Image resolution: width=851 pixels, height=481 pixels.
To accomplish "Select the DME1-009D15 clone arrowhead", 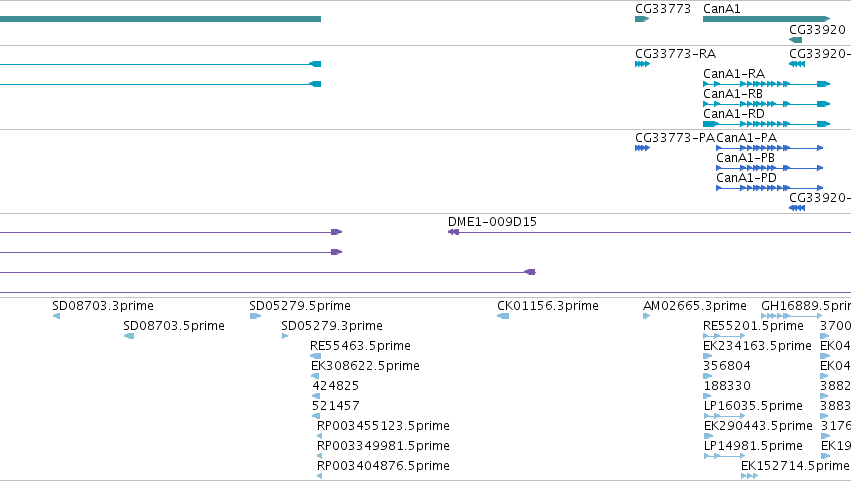I will [453, 232].
